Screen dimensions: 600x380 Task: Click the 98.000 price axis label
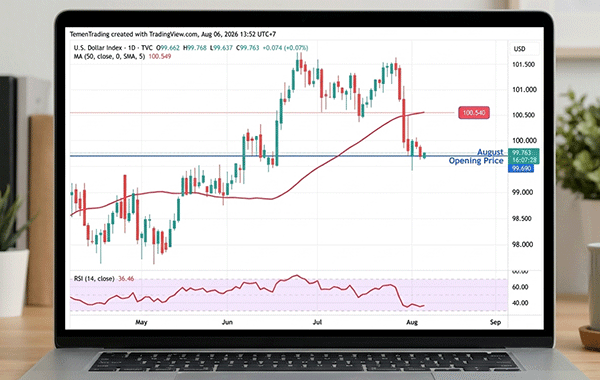(x=523, y=245)
